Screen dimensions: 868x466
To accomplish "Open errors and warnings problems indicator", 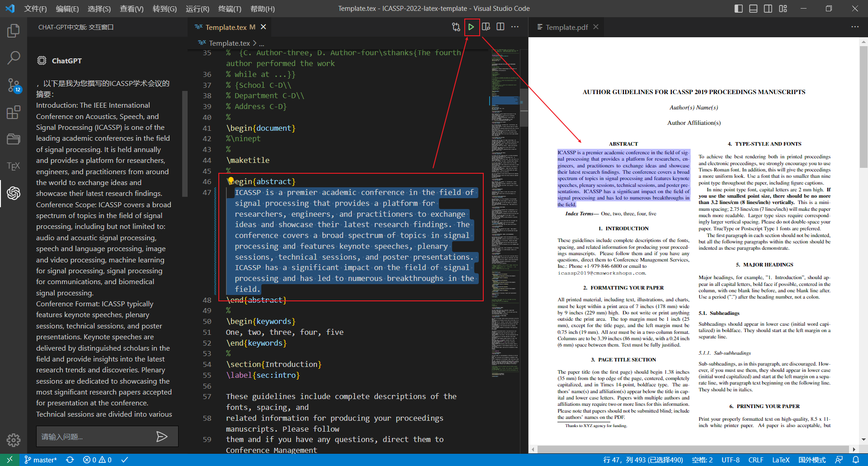I will (97, 460).
